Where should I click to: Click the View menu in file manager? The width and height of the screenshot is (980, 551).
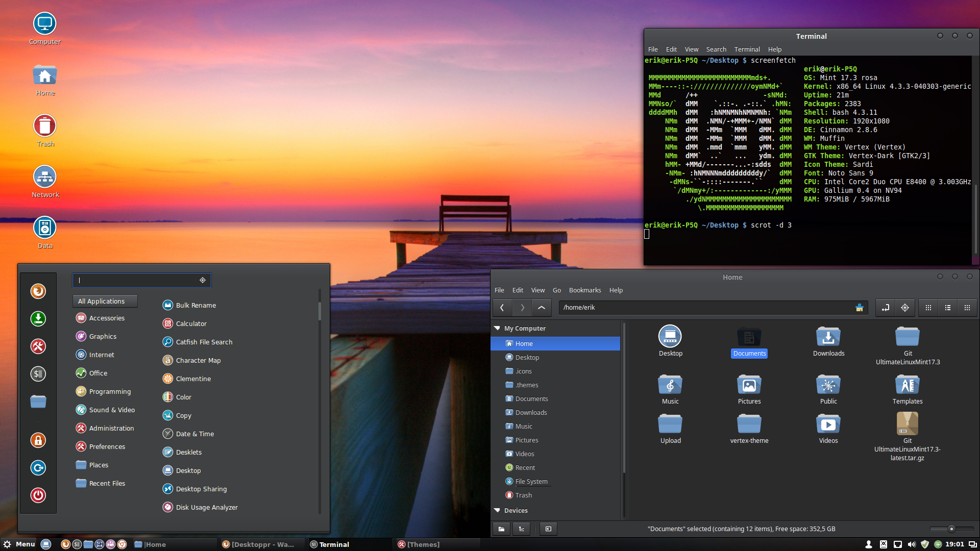[x=537, y=289]
